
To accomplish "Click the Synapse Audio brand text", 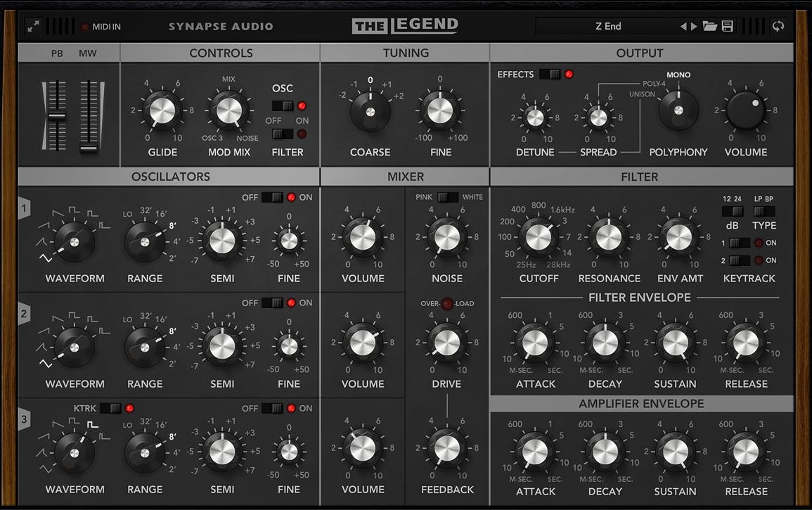I will (221, 27).
